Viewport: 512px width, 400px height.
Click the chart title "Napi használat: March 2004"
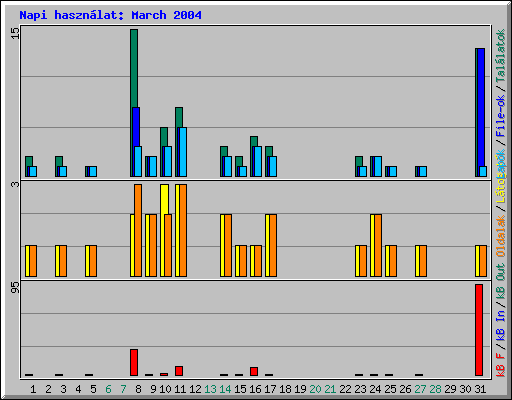(x=110, y=15)
